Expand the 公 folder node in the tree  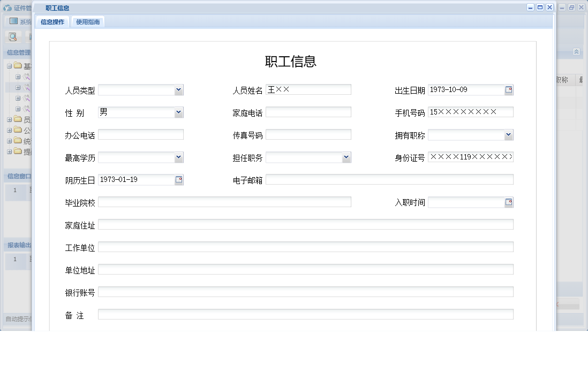pyautogui.click(x=11, y=130)
